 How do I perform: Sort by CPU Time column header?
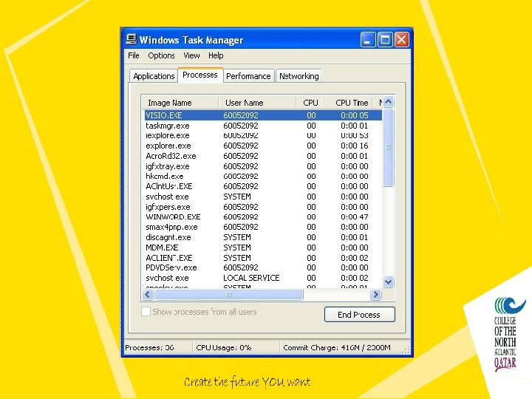point(347,103)
